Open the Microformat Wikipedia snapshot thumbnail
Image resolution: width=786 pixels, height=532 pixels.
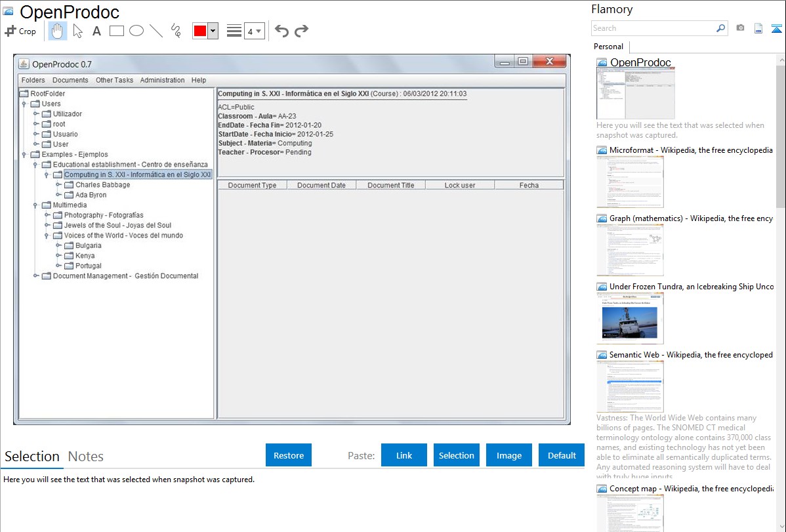[x=630, y=182]
